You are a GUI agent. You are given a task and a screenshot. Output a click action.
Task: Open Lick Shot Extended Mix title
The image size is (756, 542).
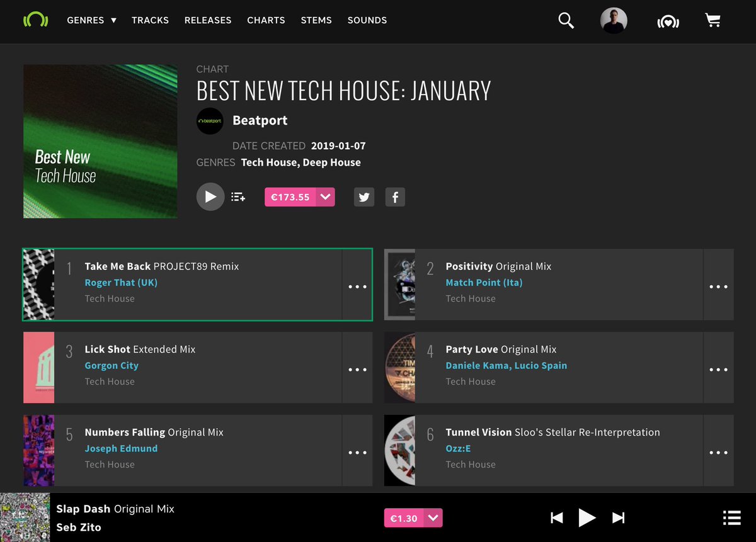pyautogui.click(x=140, y=349)
